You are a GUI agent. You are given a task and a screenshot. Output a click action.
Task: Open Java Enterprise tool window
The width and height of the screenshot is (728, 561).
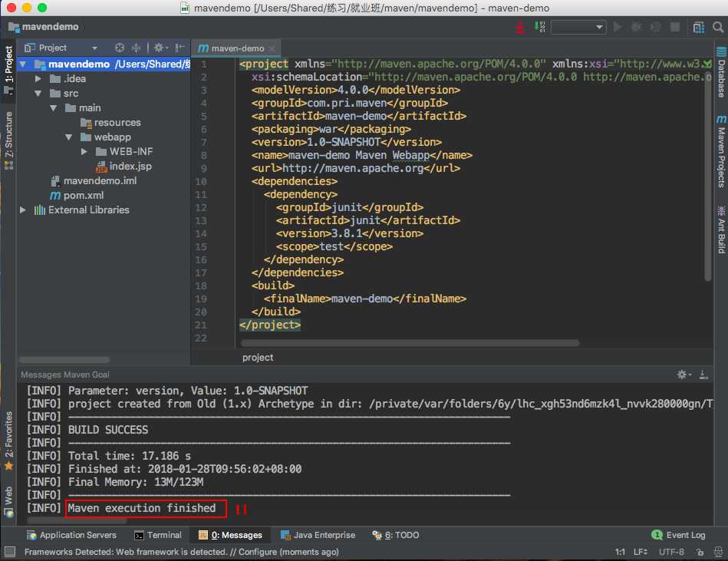click(318, 535)
